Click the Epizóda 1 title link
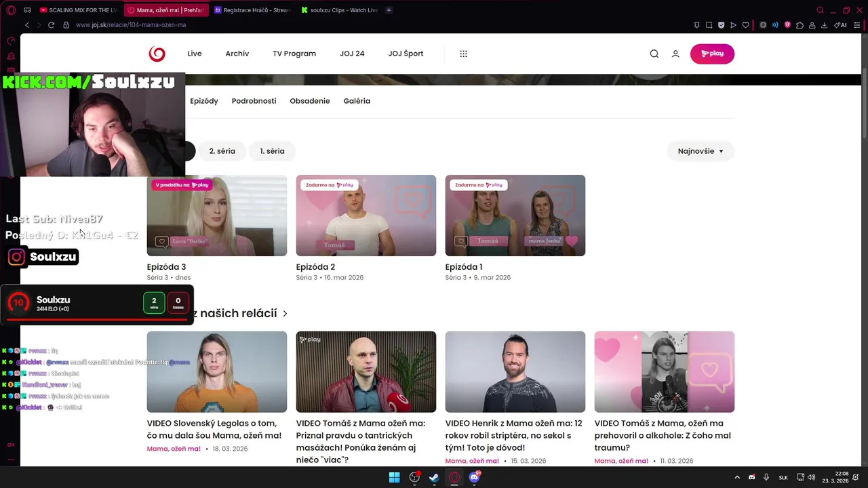The width and height of the screenshot is (868, 488). tap(464, 267)
